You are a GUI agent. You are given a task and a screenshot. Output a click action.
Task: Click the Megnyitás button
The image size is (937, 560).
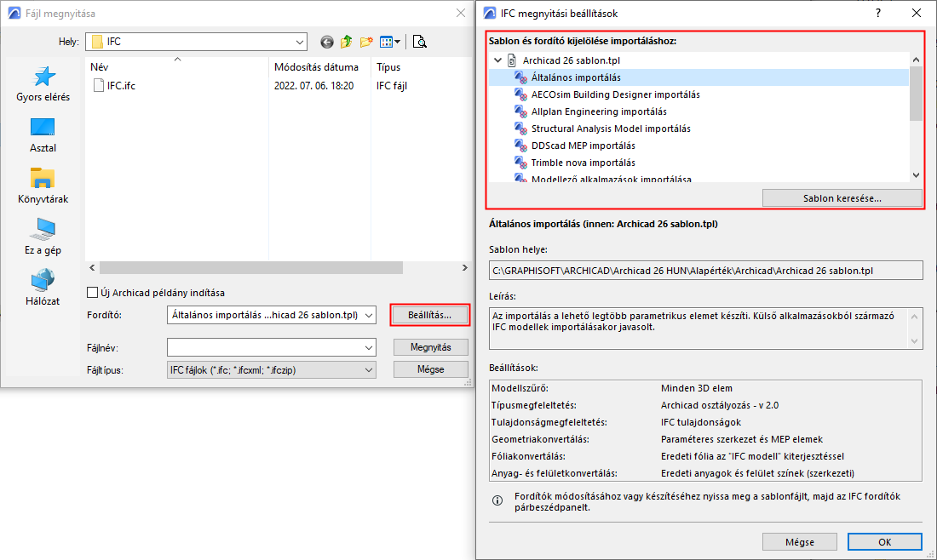point(431,347)
